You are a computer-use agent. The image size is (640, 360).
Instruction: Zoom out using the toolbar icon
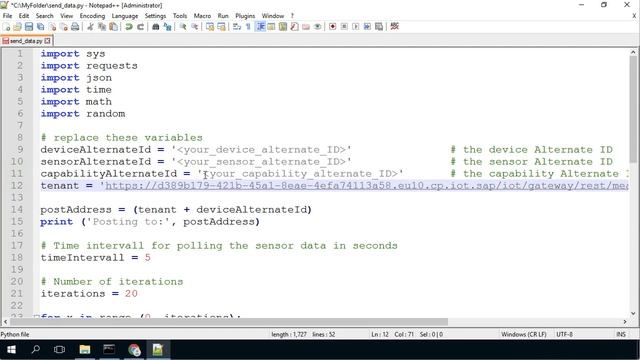(195, 27)
